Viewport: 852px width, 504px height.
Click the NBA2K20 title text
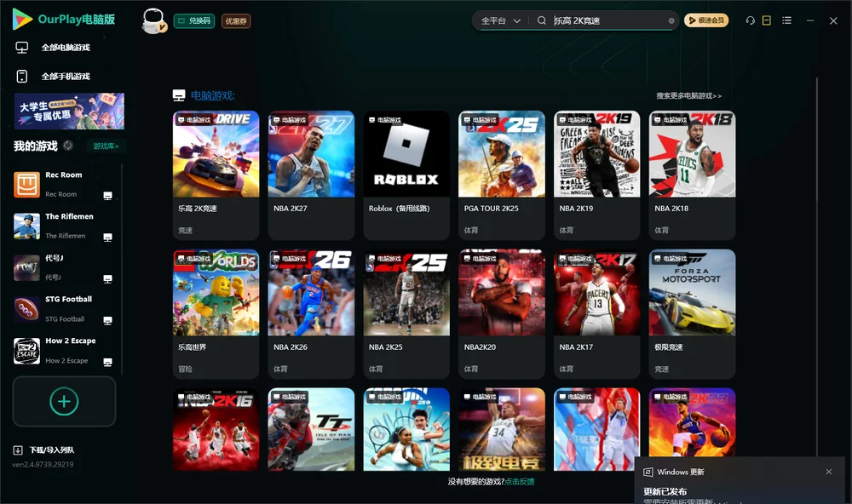[x=480, y=347]
